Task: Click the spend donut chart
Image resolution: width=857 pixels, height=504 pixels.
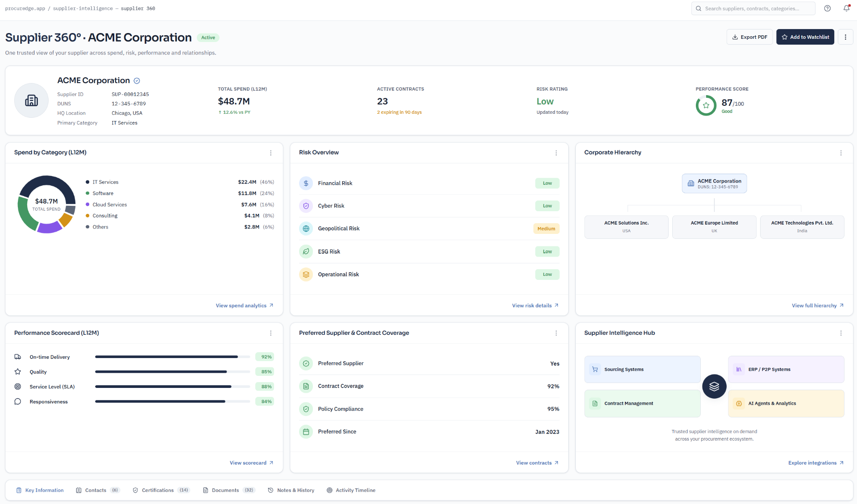Action: (x=46, y=204)
